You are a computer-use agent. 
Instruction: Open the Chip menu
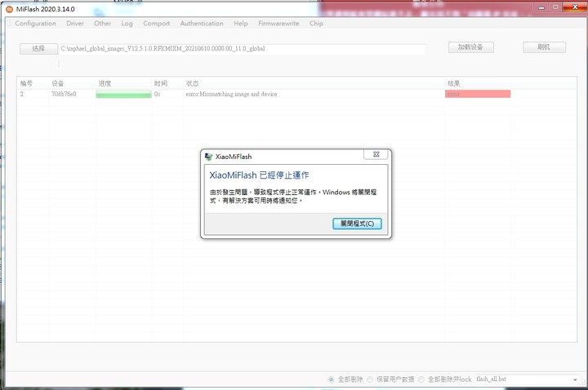pos(316,23)
